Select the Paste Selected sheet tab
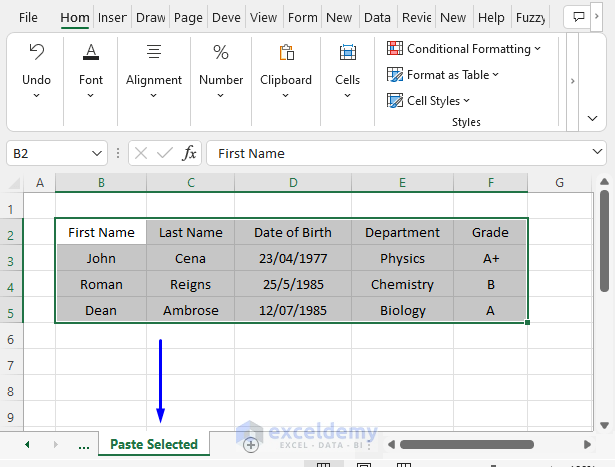This screenshot has height=467, width=615. 154,444
